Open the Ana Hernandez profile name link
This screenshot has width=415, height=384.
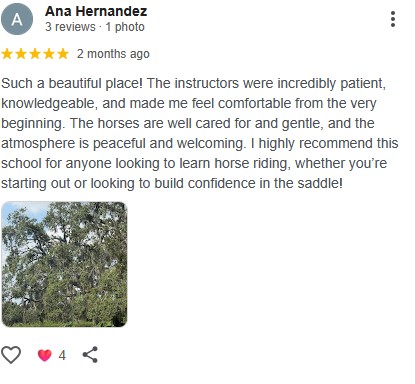pyautogui.click(x=96, y=11)
